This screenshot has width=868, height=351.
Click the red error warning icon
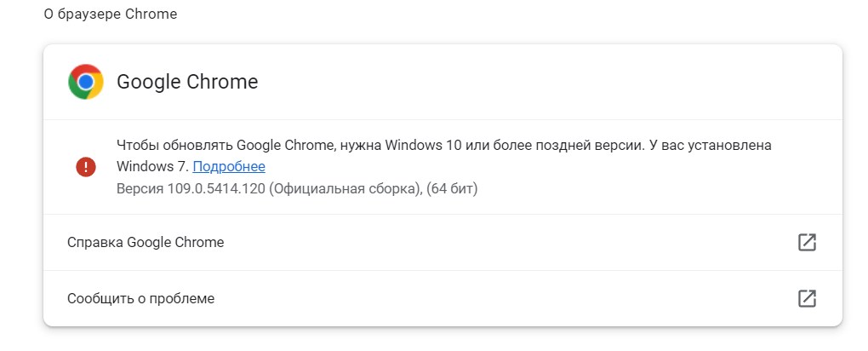86,167
